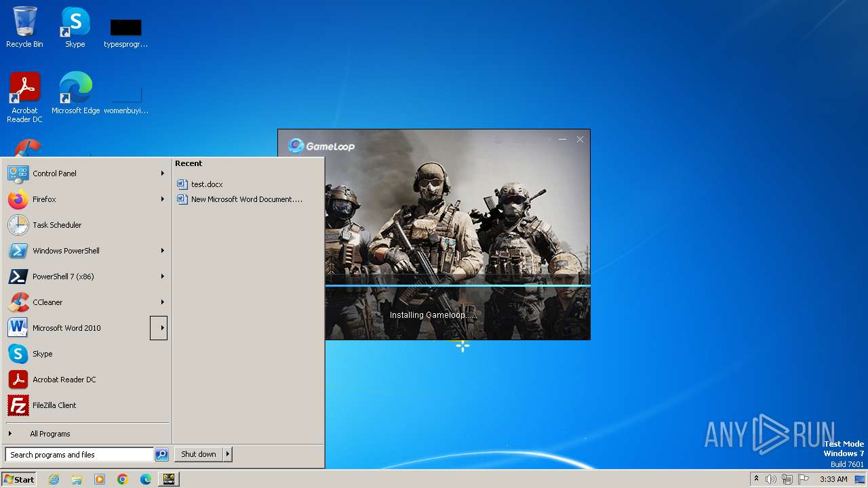Select Acrobat Reader DC desktop shortcut
This screenshot has width=868, height=488.
click(24, 98)
